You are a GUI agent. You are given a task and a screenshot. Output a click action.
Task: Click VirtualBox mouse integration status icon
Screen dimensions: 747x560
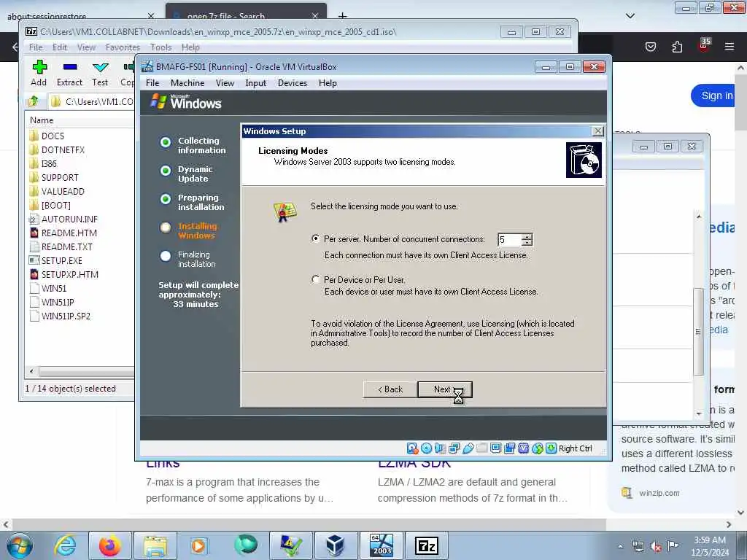[x=537, y=448]
